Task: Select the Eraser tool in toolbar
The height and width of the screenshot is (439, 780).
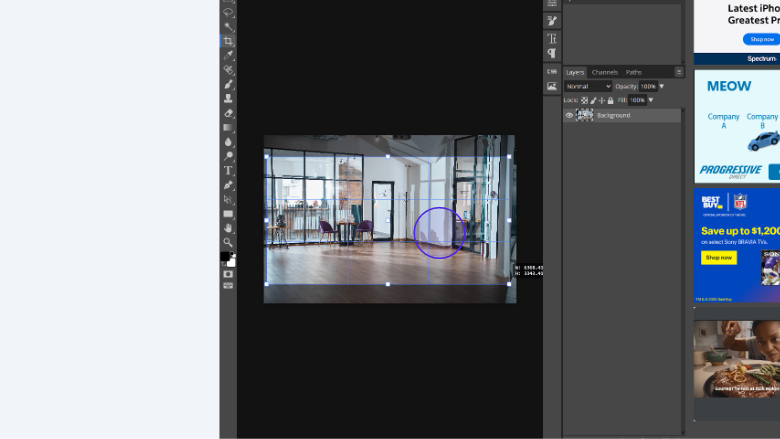Action: pos(228,113)
